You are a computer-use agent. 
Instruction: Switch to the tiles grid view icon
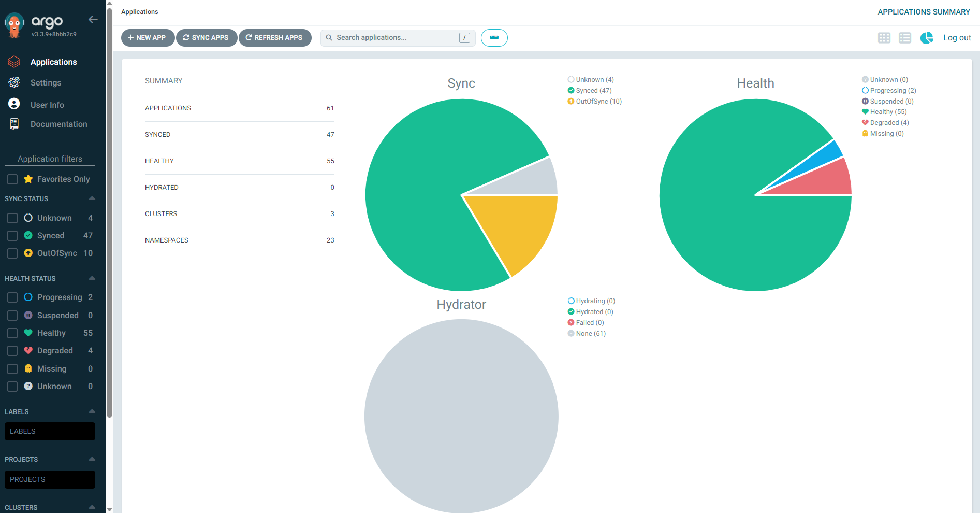[x=884, y=38]
